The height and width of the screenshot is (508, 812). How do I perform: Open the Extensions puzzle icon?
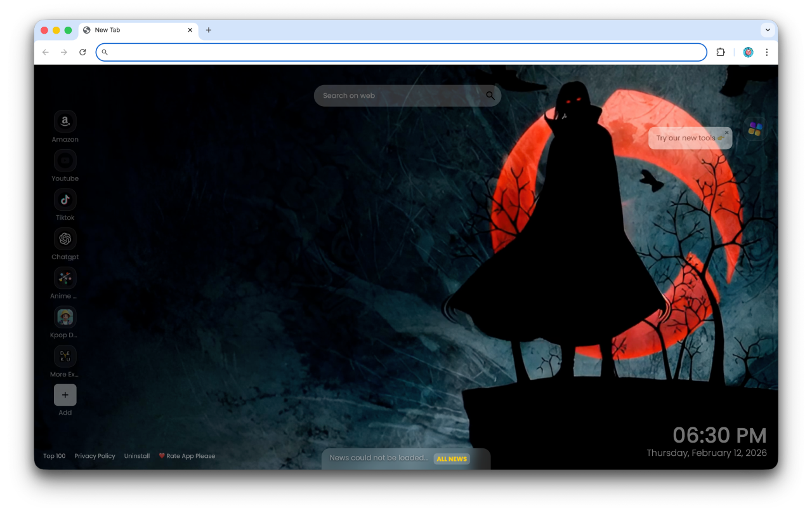point(721,52)
